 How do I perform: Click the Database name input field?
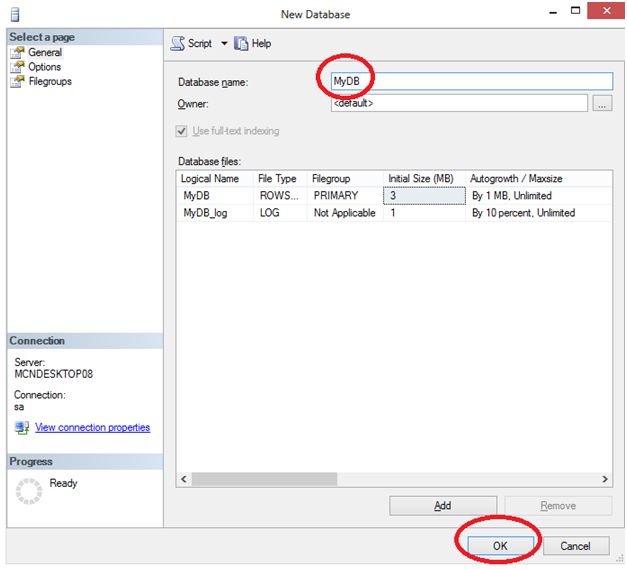click(x=472, y=81)
